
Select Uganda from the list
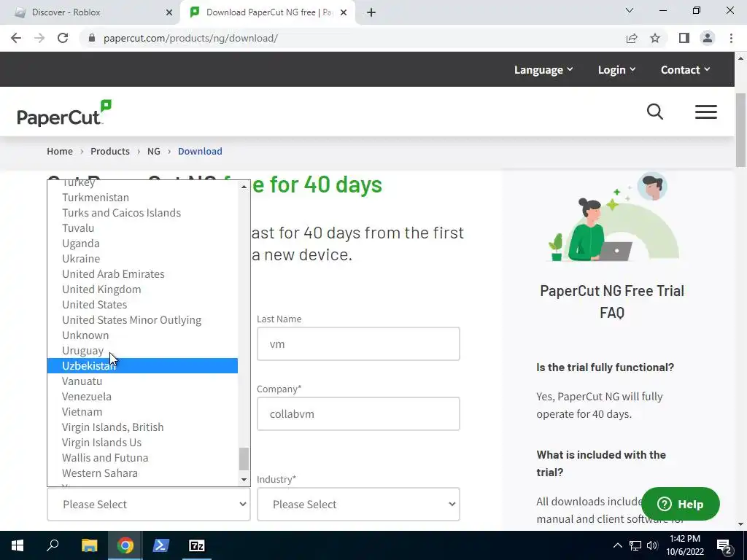(142, 244)
